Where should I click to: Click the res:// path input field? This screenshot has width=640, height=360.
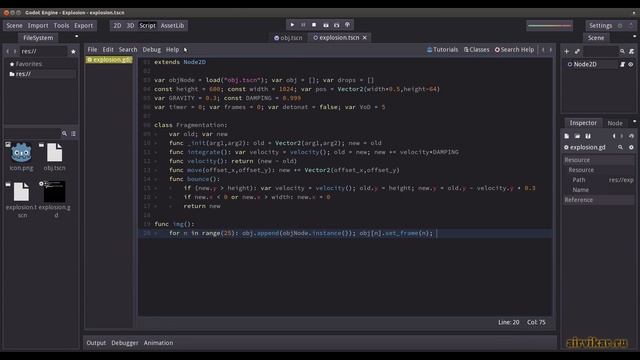pos(43,51)
